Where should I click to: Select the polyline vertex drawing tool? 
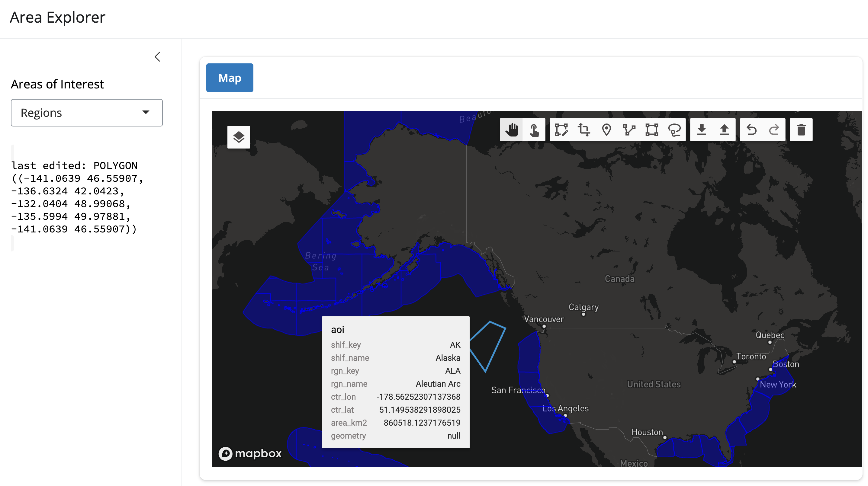click(629, 130)
